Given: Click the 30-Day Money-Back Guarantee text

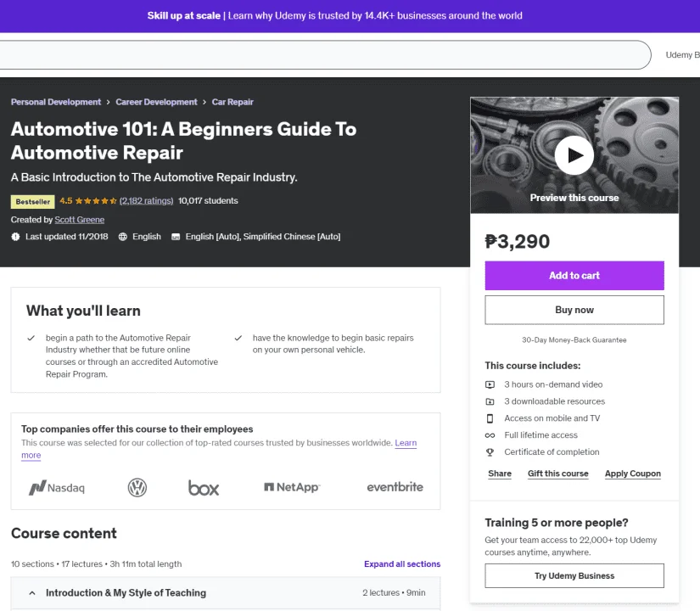Looking at the screenshot, I should pos(574,340).
